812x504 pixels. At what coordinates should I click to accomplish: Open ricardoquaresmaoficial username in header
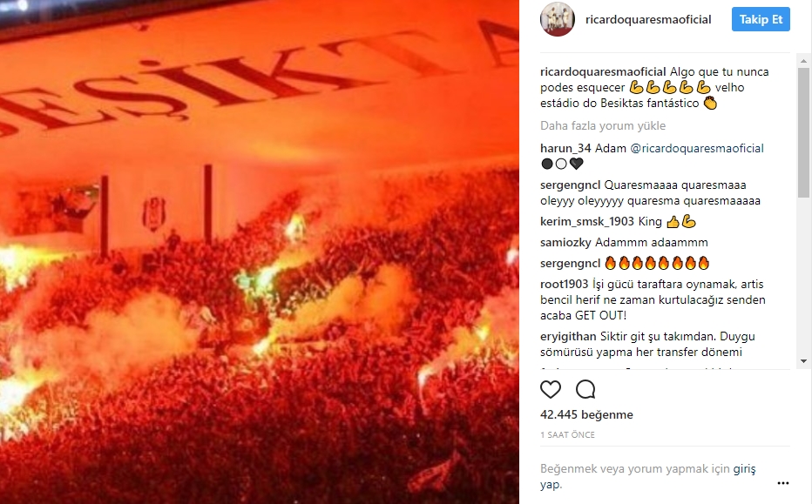(x=648, y=20)
